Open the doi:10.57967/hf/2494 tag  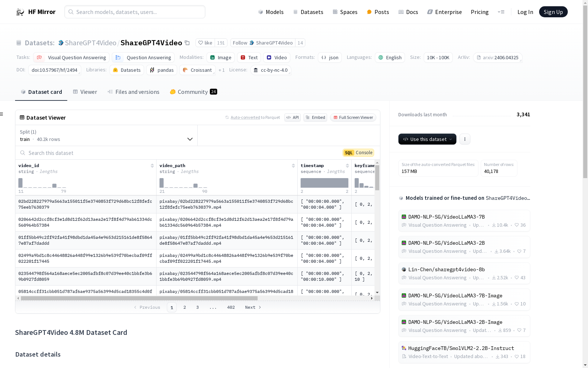point(54,70)
